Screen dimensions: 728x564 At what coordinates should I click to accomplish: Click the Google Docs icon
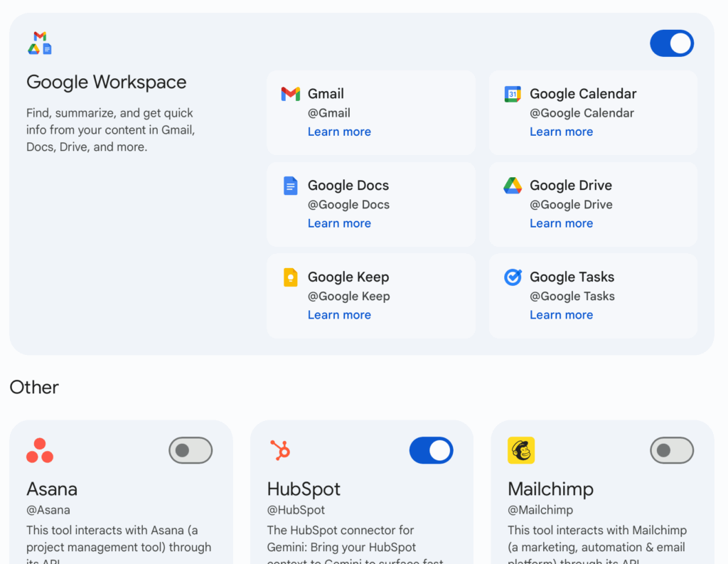(x=290, y=186)
